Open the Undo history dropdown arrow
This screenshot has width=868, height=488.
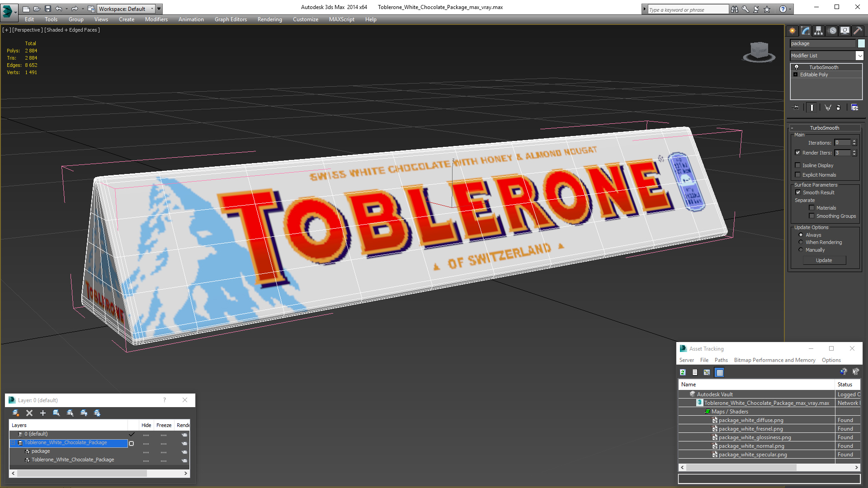[66, 9]
